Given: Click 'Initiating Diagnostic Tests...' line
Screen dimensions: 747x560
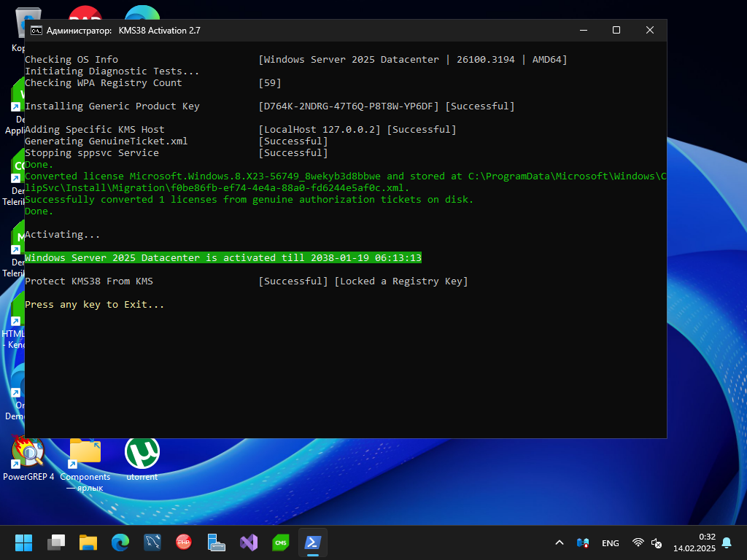Looking at the screenshot, I should 112,71.
